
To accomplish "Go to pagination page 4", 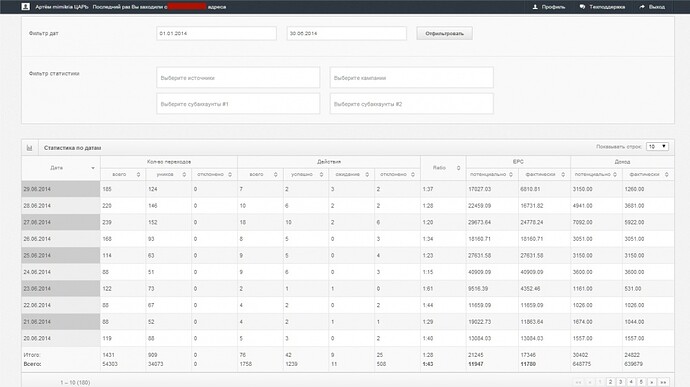I will (x=631, y=382).
